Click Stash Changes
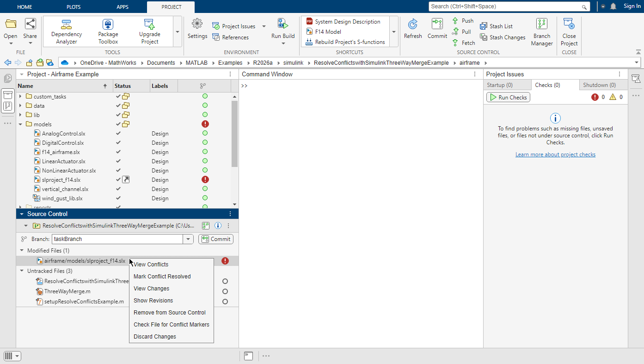Viewport: 644px width, 364px height. [503, 37]
